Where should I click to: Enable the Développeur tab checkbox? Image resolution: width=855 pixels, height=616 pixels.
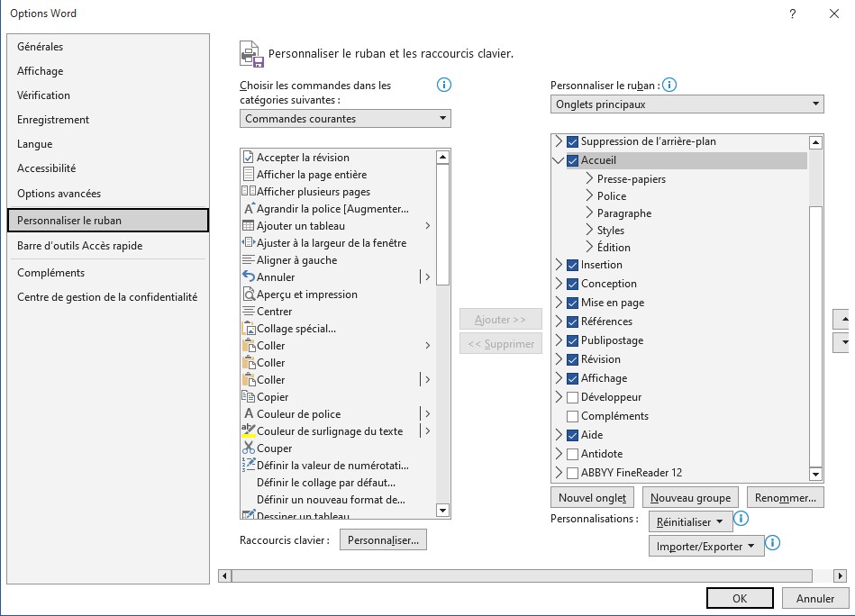click(x=572, y=397)
